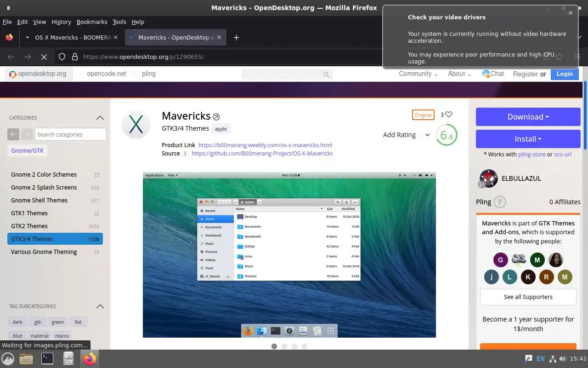Screen dimensions: 588x368
Task: Go back to the previous page
Action: pyautogui.click(x=11, y=57)
